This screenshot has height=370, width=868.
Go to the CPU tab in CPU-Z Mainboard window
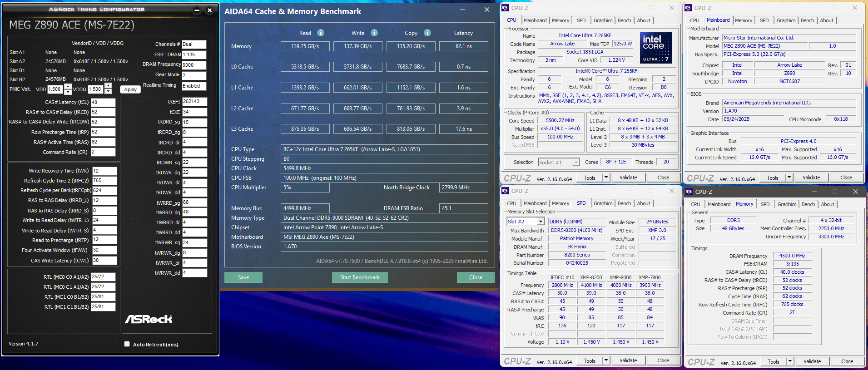(x=694, y=20)
